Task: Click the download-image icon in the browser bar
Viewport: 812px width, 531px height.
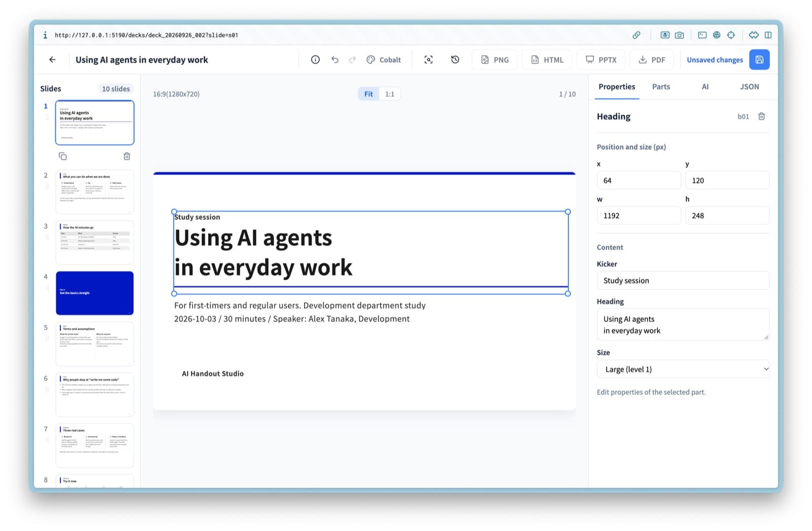Action: point(665,35)
